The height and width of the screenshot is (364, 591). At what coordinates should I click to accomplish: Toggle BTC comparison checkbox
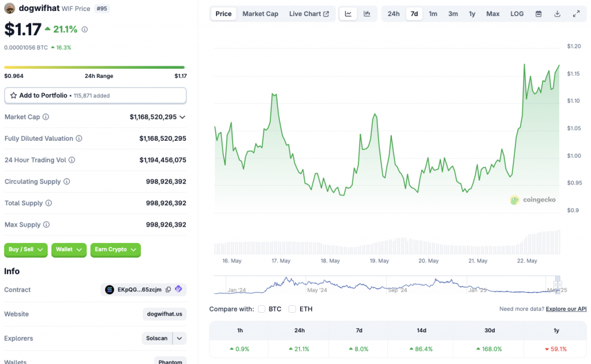[x=261, y=309]
